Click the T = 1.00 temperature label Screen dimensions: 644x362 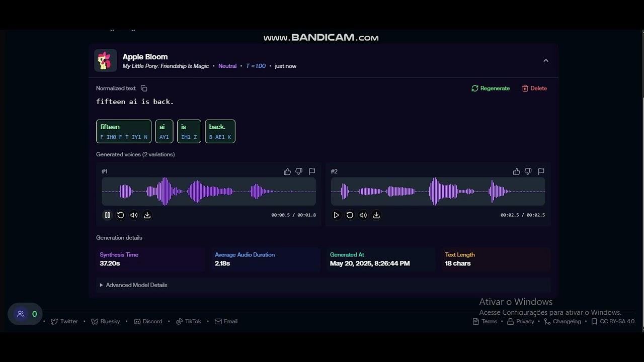256,66
